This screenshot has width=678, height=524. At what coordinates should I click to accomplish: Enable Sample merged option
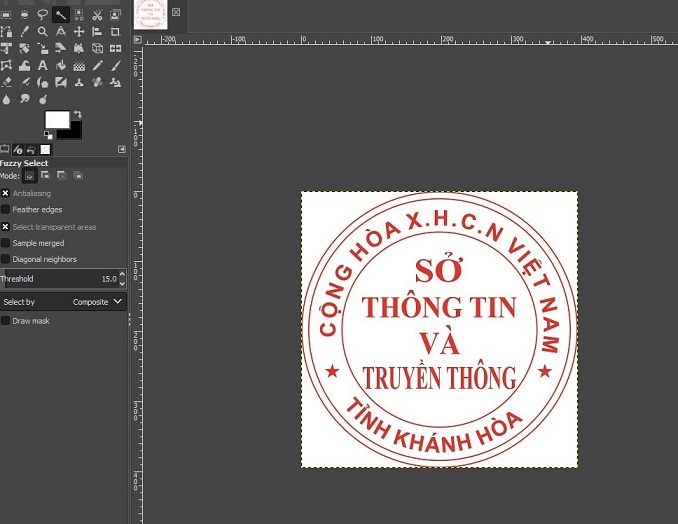click(6, 243)
